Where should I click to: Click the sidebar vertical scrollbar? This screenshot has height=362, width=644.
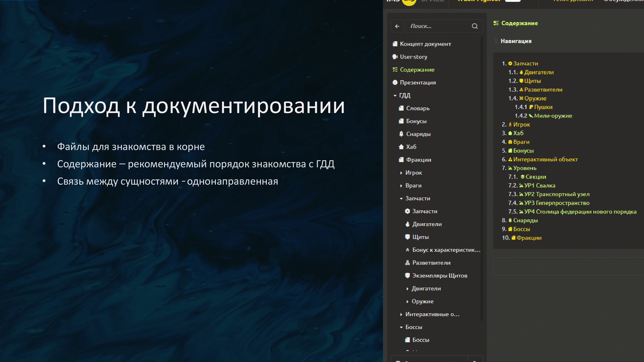coord(482,175)
